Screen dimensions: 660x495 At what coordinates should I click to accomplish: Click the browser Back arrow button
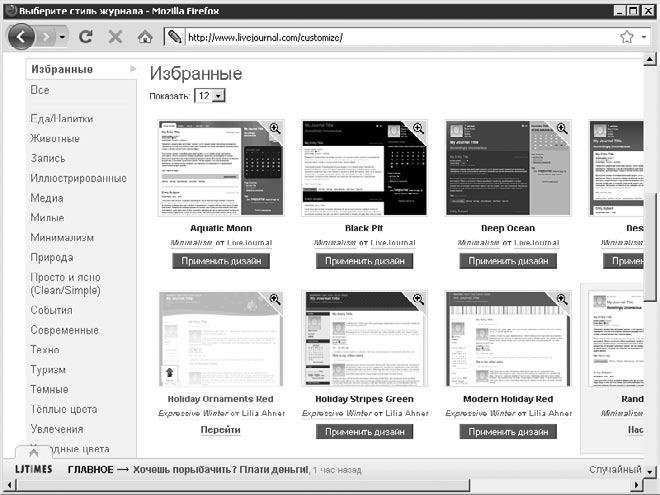21,36
